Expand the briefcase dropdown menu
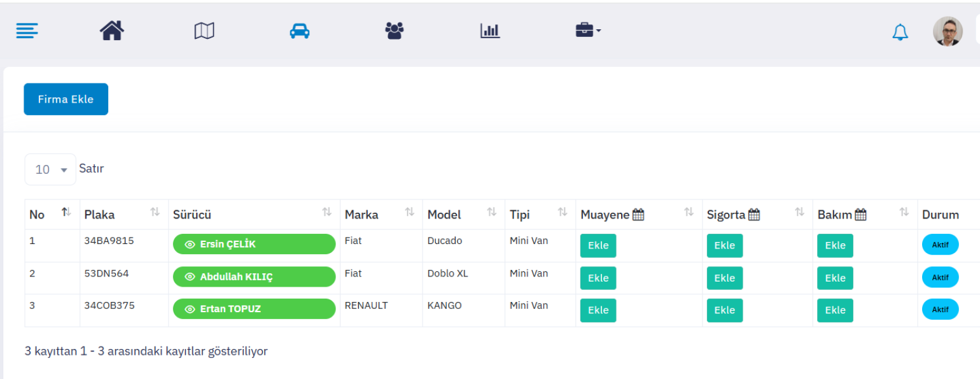Viewport: 980px width, 379px height. [x=588, y=31]
